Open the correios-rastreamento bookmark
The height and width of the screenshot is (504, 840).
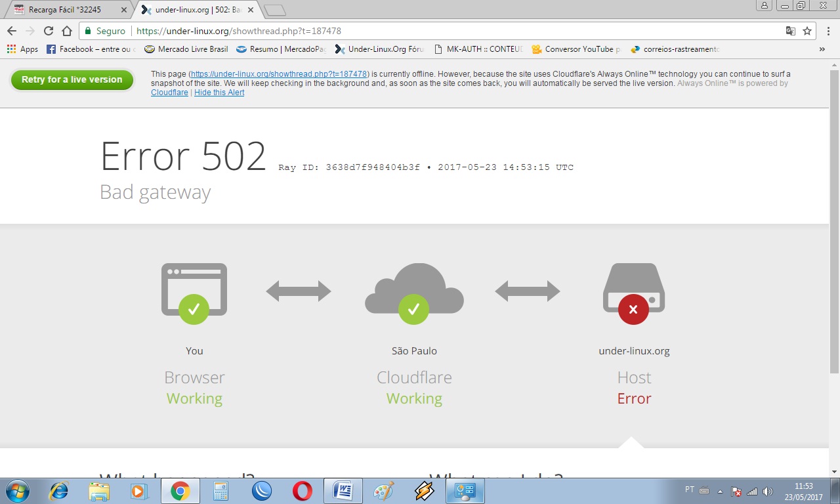point(675,49)
